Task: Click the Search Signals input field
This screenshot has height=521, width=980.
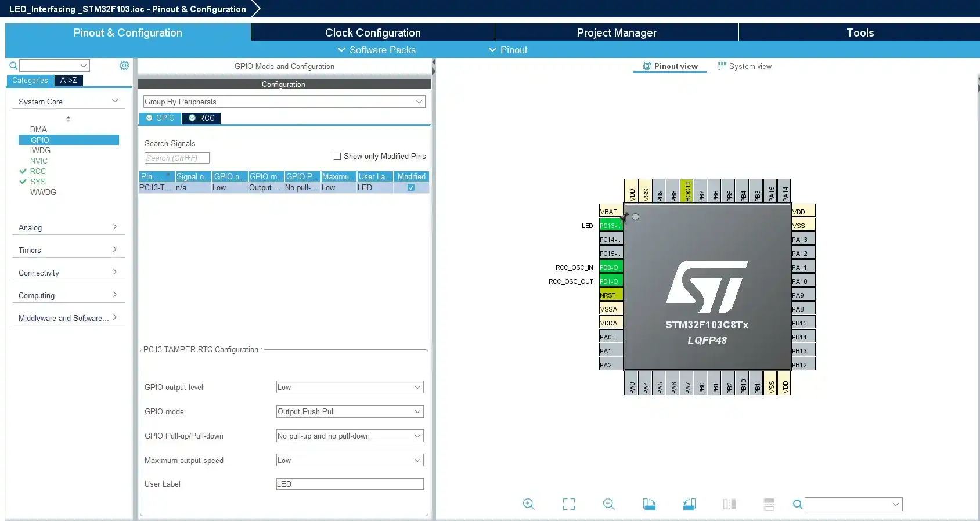Action: 176,158
